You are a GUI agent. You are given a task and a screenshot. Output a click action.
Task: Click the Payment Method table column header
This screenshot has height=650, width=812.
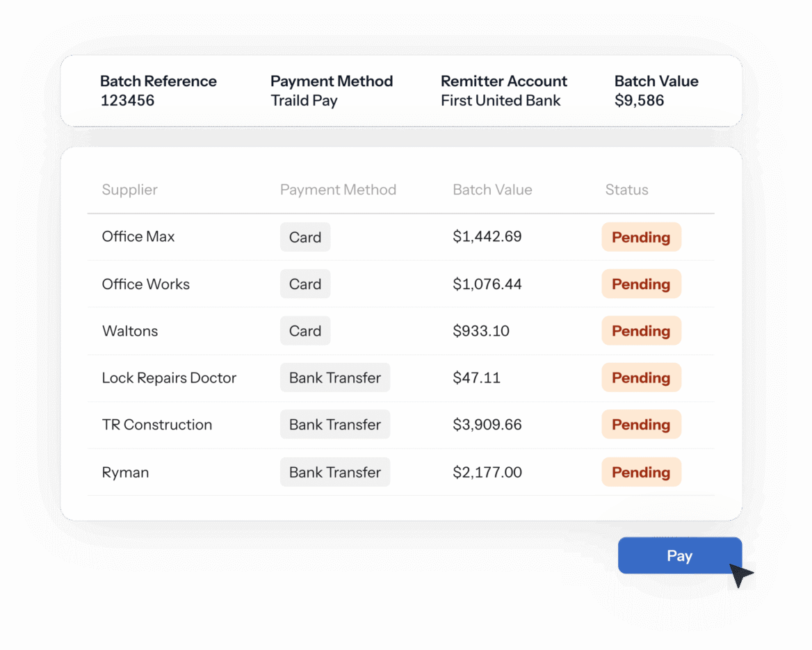tap(338, 190)
